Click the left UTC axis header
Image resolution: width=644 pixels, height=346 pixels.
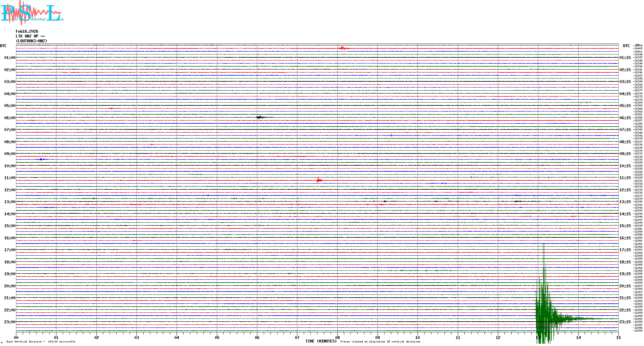point(3,46)
